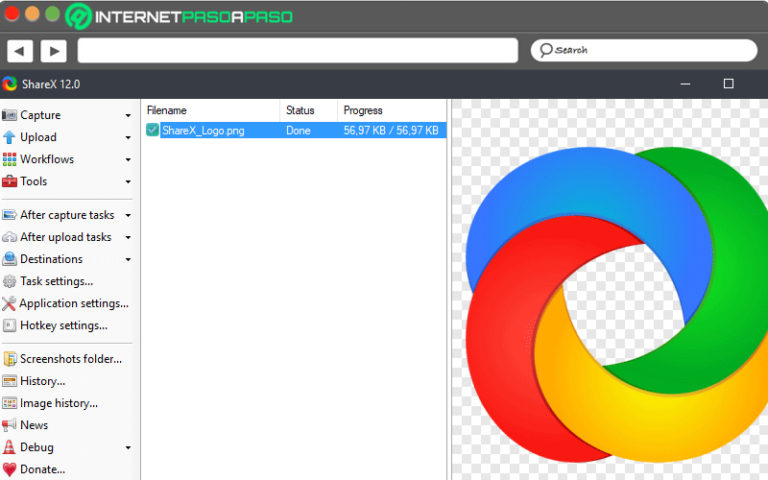This screenshot has width=768, height=480.
Task: Click the Image history icon
Action: tap(9, 403)
